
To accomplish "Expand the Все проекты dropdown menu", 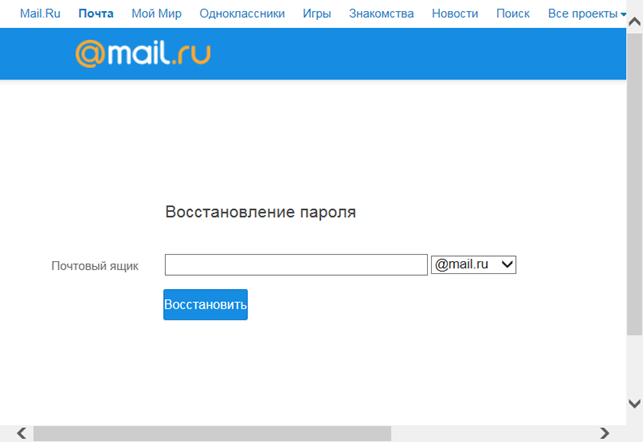I will (x=587, y=14).
